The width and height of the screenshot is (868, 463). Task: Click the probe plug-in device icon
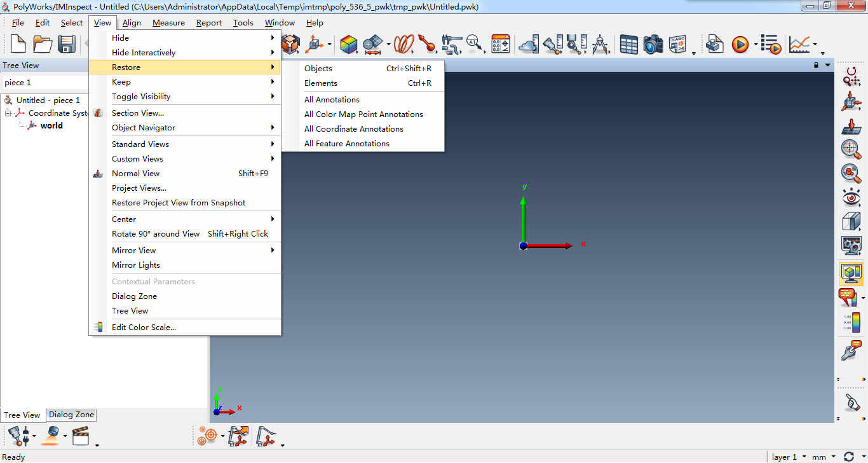click(x=18, y=436)
